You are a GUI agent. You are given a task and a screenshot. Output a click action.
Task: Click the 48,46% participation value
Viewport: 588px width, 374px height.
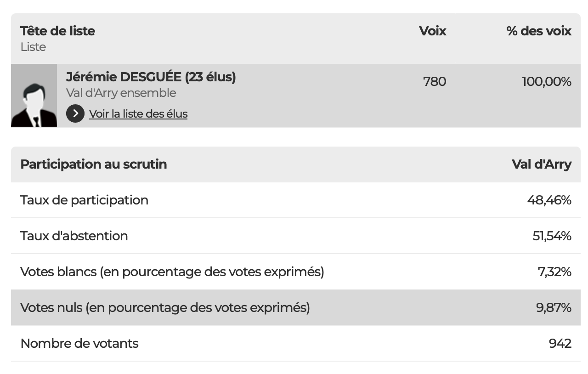[x=549, y=200]
